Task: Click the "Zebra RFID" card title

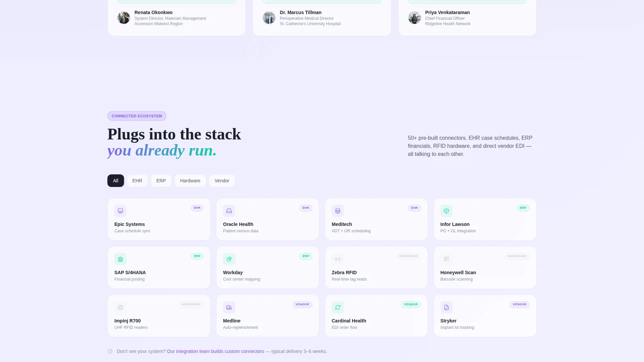Action: coord(344,273)
